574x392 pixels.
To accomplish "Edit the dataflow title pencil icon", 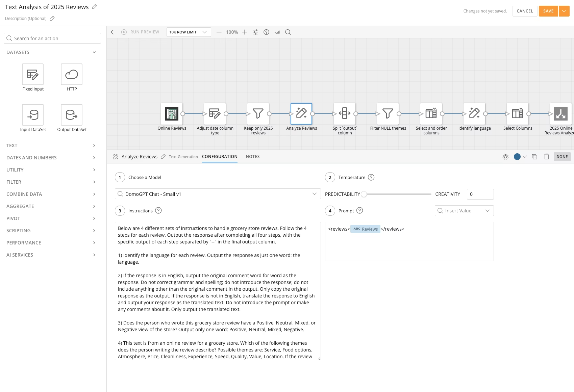I will click(95, 7).
